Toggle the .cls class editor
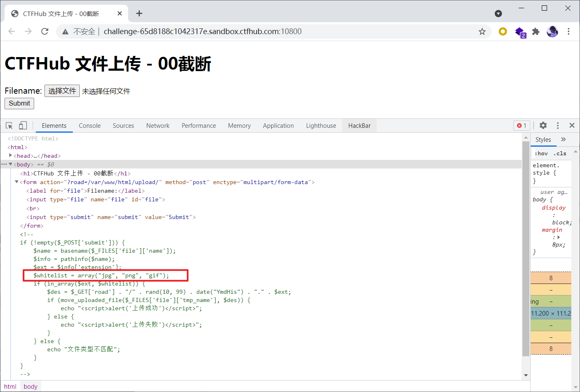Screen dimensions: 580x392 pyautogui.click(x=560, y=153)
